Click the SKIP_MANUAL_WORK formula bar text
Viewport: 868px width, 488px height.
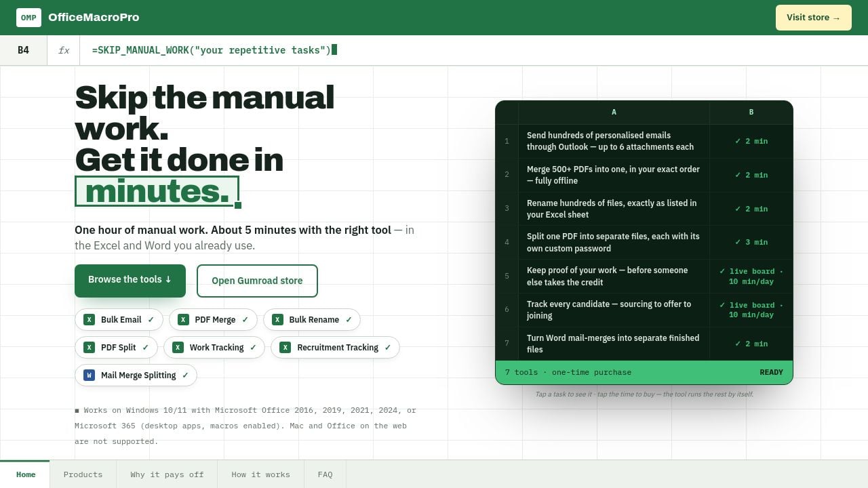tap(212, 50)
